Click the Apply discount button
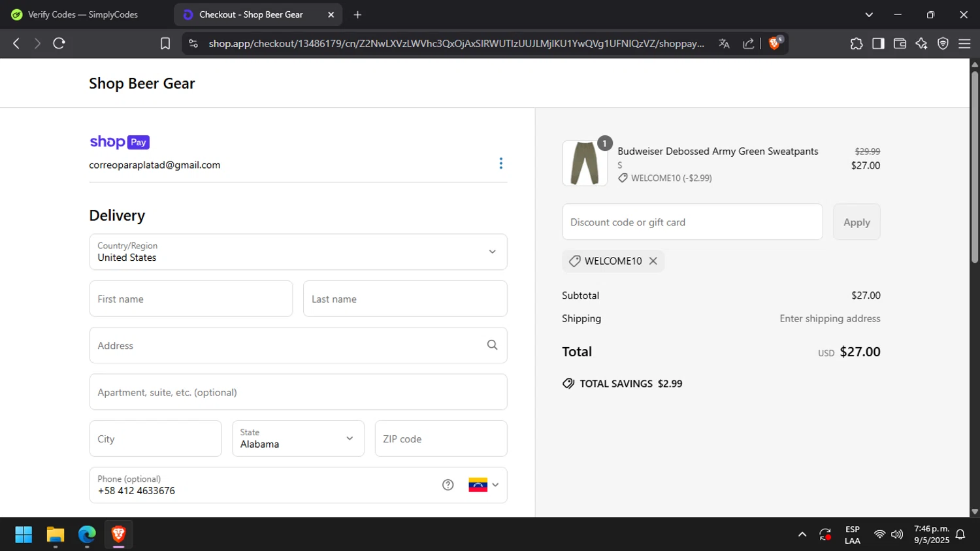This screenshot has width=980, height=551. pos(857,222)
